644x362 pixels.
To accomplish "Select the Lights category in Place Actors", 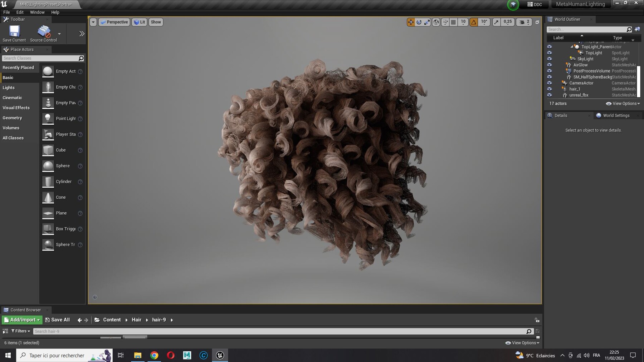I will [9, 88].
